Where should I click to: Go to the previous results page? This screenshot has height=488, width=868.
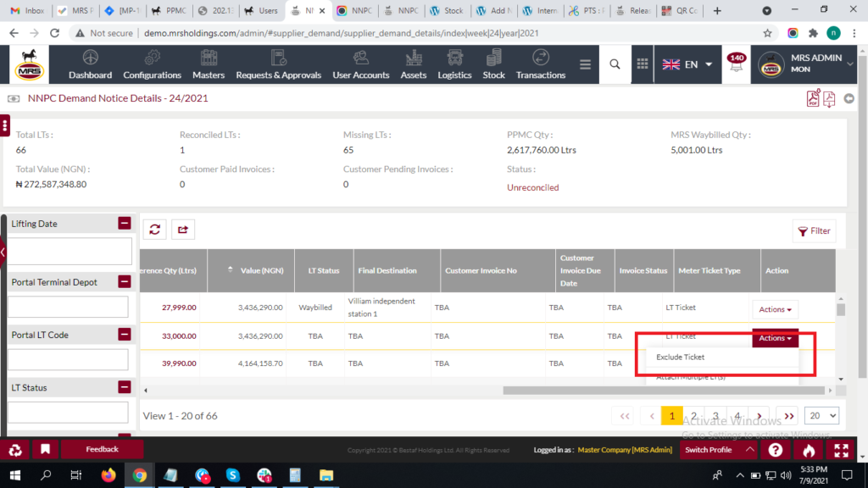652,415
